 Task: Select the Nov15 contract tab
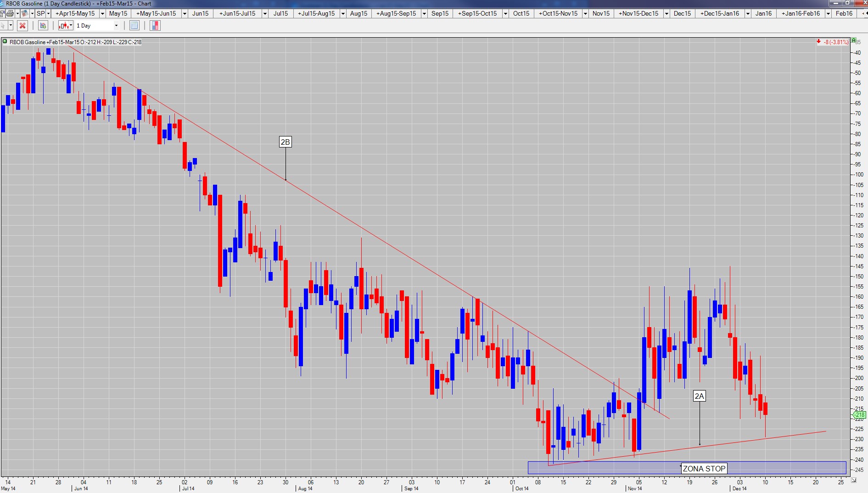point(601,14)
